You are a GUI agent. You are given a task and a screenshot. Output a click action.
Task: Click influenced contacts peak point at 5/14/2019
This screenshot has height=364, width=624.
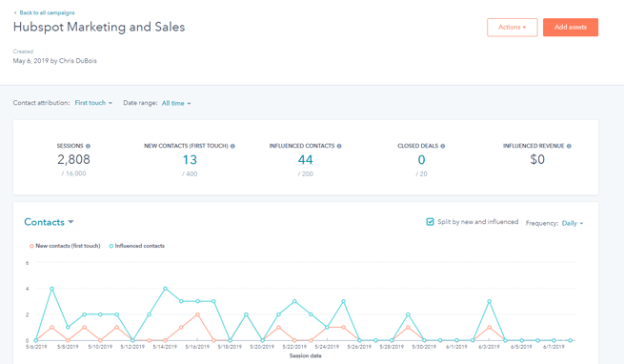coord(165,289)
